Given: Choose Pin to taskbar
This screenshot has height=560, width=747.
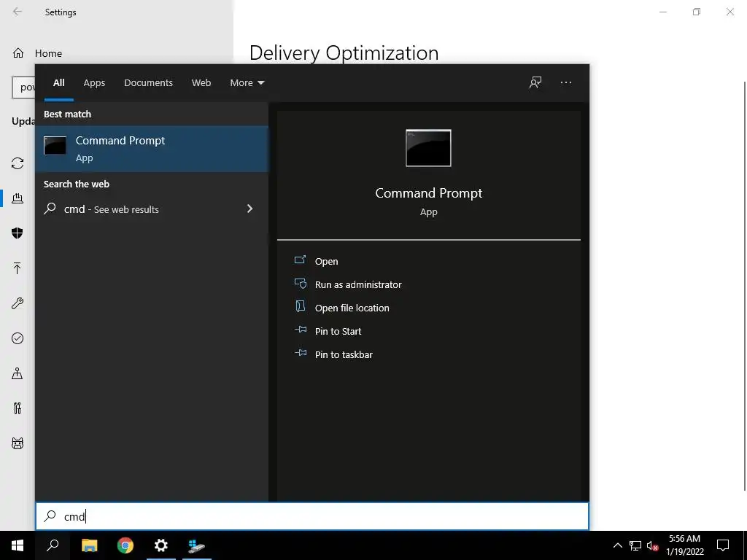Looking at the screenshot, I should 344,354.
